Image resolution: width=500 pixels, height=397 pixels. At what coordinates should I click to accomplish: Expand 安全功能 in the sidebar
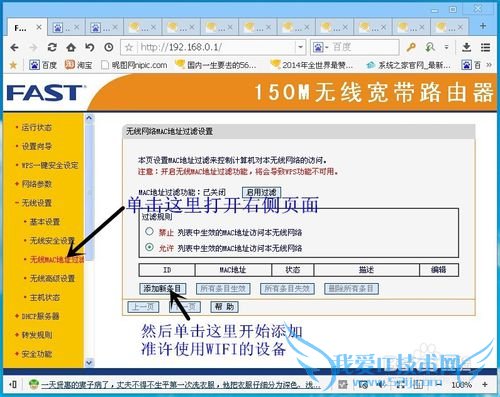click(x=37, y=354)
